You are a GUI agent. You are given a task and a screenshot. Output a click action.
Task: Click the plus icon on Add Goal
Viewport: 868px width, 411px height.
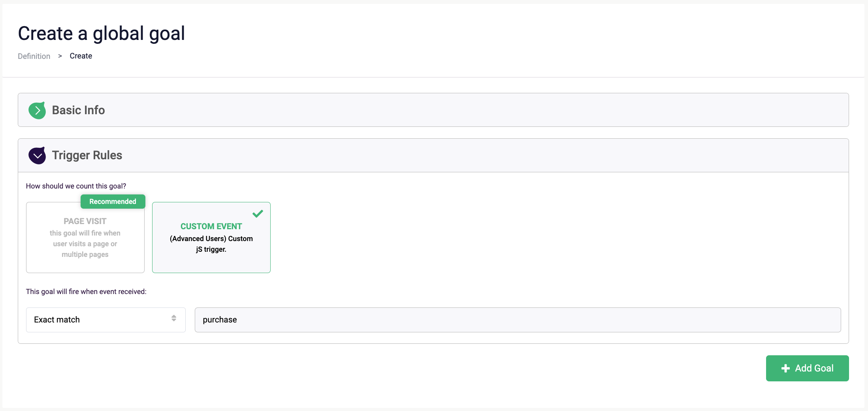click(785, 368)
